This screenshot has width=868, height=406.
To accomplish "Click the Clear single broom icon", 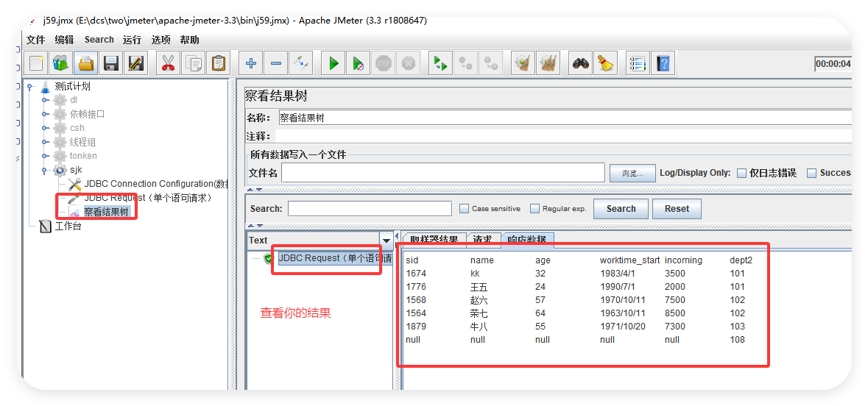I will tap(523, 63).
